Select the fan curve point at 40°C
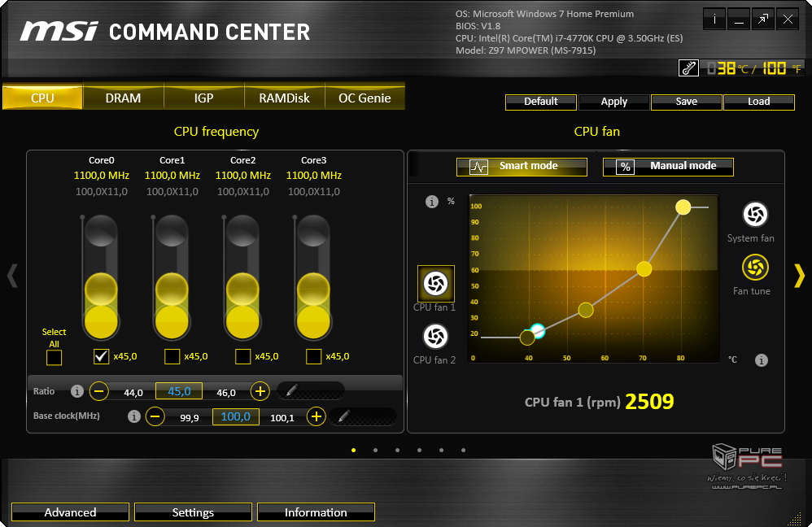Viewport: 812px width, 527px height. point(527,338)
